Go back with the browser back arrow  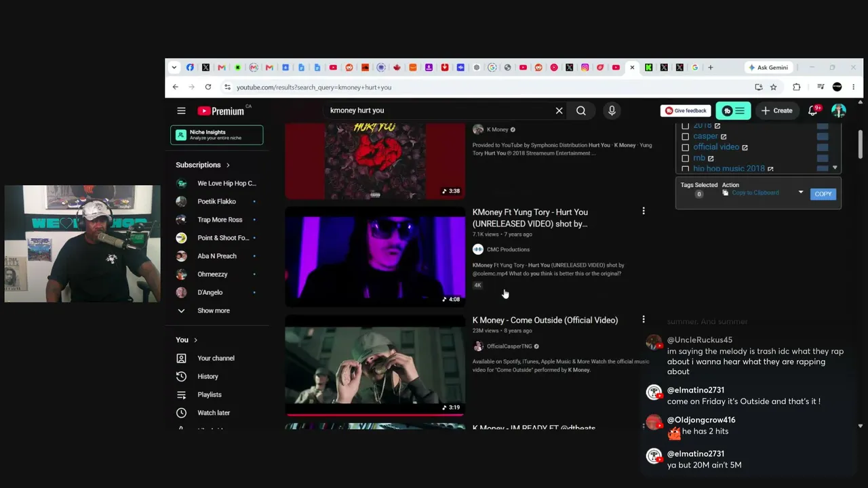click(175, 87)
